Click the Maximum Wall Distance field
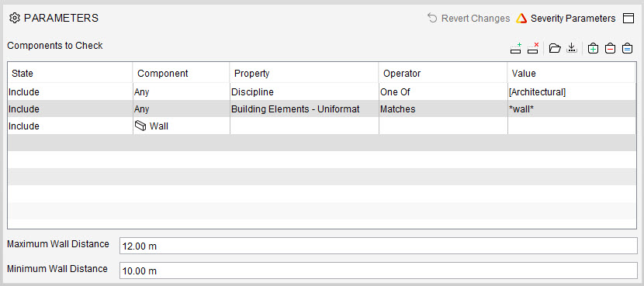This screenshot has height=286, width=644. (378, 246)
